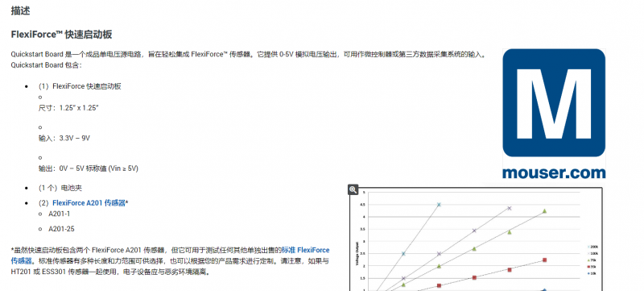Click the green triangle 75k legend marker

click(x=589, y=260)
